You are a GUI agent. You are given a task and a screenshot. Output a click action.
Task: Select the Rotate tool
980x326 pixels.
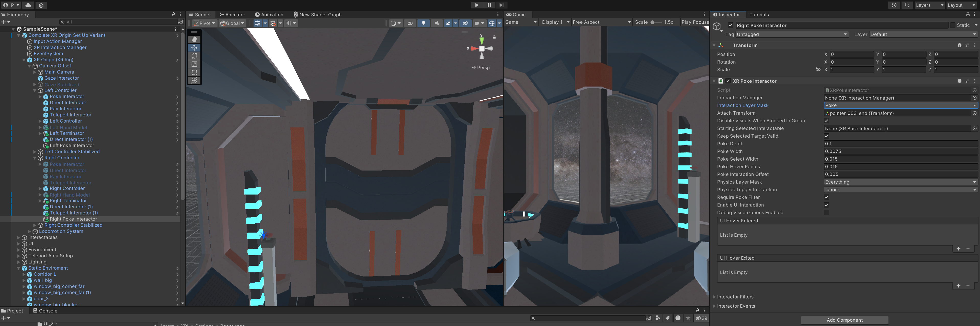click(194, 56)
